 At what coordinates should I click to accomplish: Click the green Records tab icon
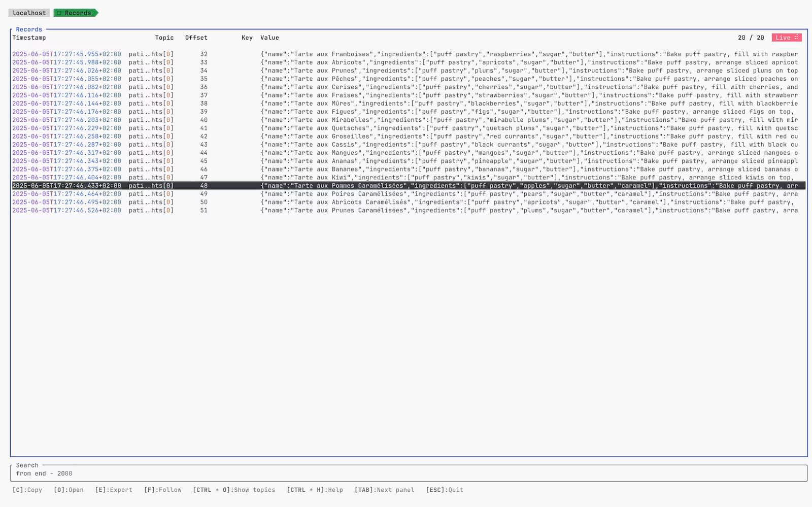(59, 13)
